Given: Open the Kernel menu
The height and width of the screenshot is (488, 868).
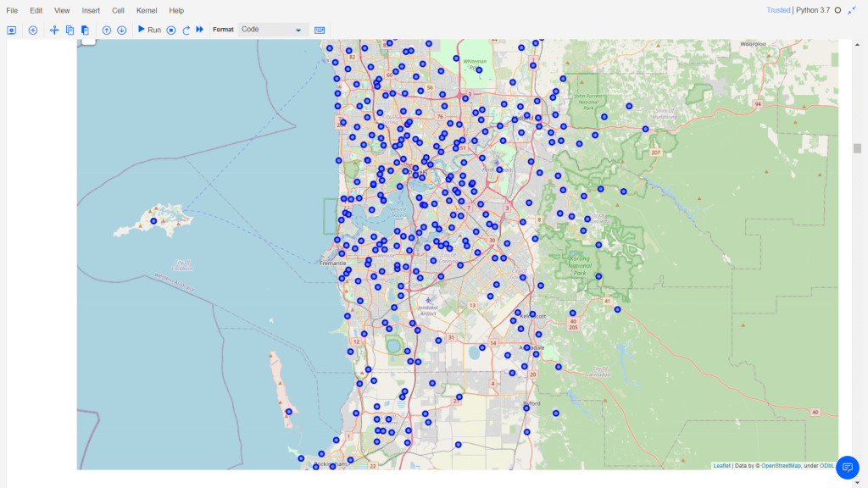Looking at the screenshot, I should tap(147, 10).
